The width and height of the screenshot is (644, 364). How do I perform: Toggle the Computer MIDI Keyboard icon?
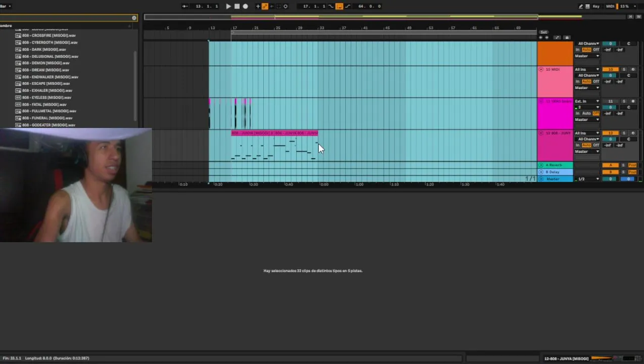tap(587, 6)
